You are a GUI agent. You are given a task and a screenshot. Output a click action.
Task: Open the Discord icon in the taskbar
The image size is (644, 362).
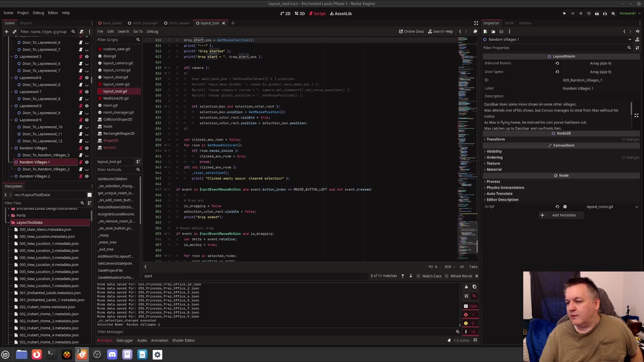tap(112, 354)
